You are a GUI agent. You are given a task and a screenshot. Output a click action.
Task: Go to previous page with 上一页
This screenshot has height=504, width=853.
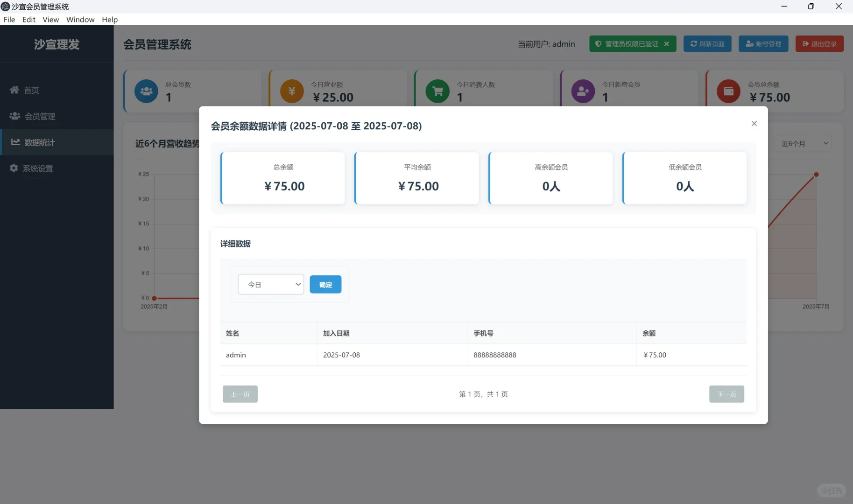tap(240, 394)
